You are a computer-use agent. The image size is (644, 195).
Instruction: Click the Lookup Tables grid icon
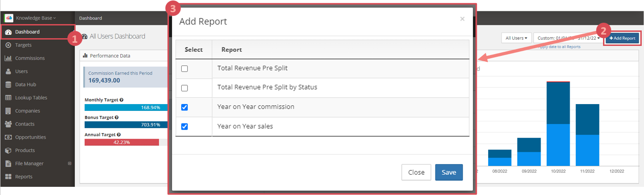tap(8, 98)
